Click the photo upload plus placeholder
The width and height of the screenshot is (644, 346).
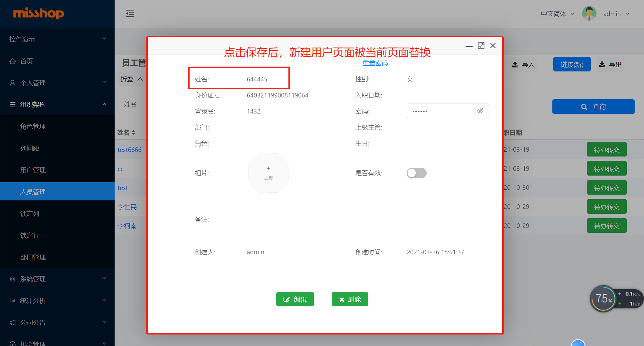pyautogui.click(x=268, y=173)
